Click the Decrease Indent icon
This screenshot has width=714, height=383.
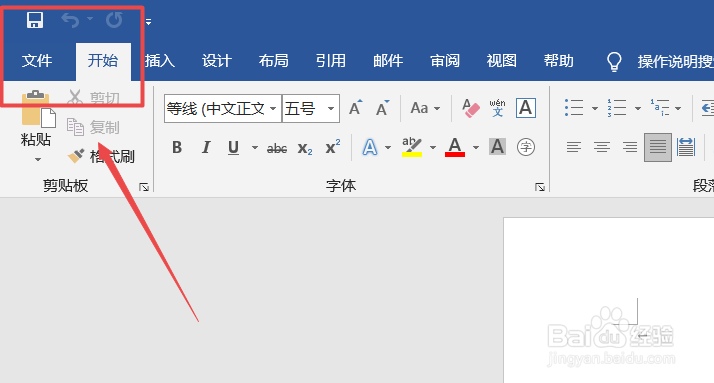(x=707, y=108)
